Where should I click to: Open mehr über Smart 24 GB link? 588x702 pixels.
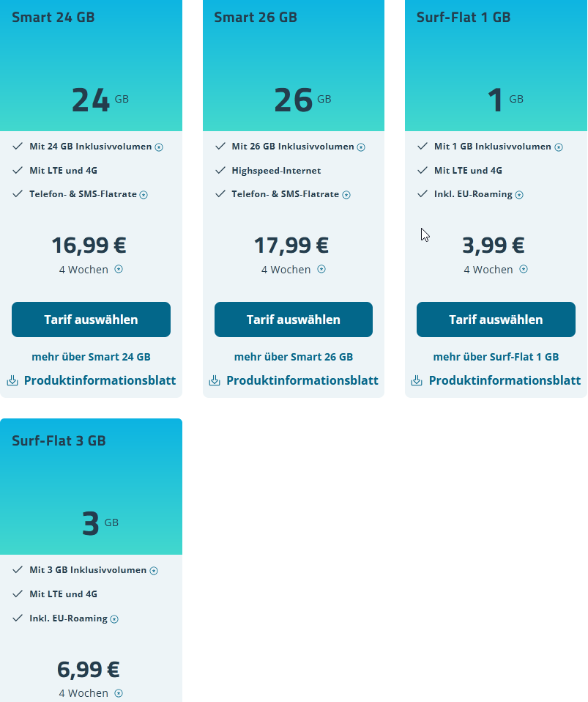click(91, 357)
